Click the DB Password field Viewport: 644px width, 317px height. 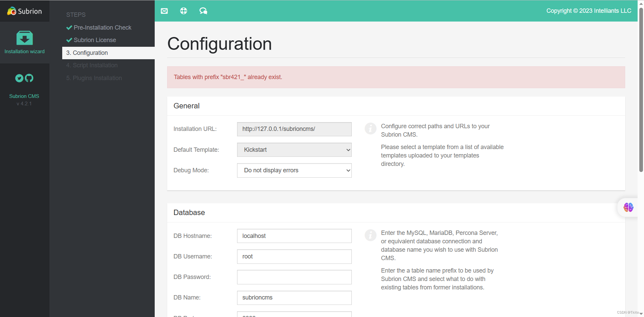click(294, 277)
